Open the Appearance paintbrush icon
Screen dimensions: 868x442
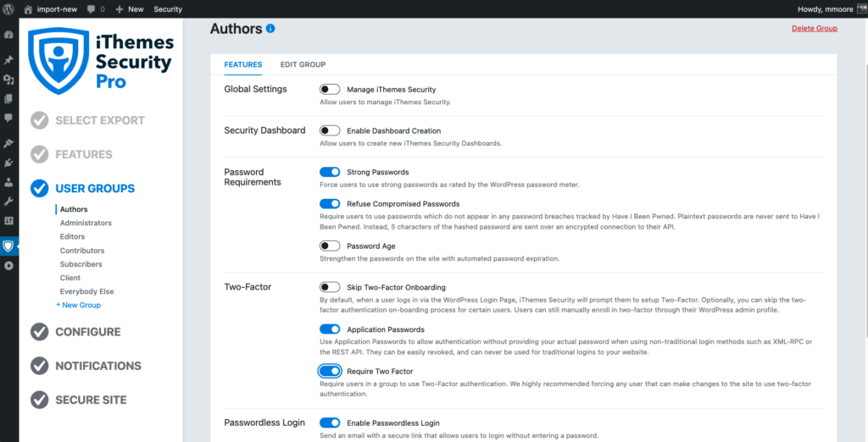pos(8,143)
